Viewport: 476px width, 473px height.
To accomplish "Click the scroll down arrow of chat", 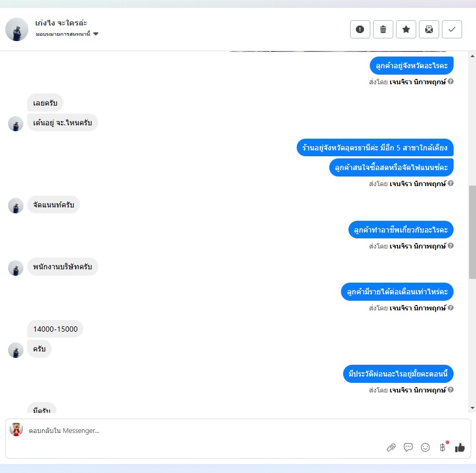I will pos(472,408).
